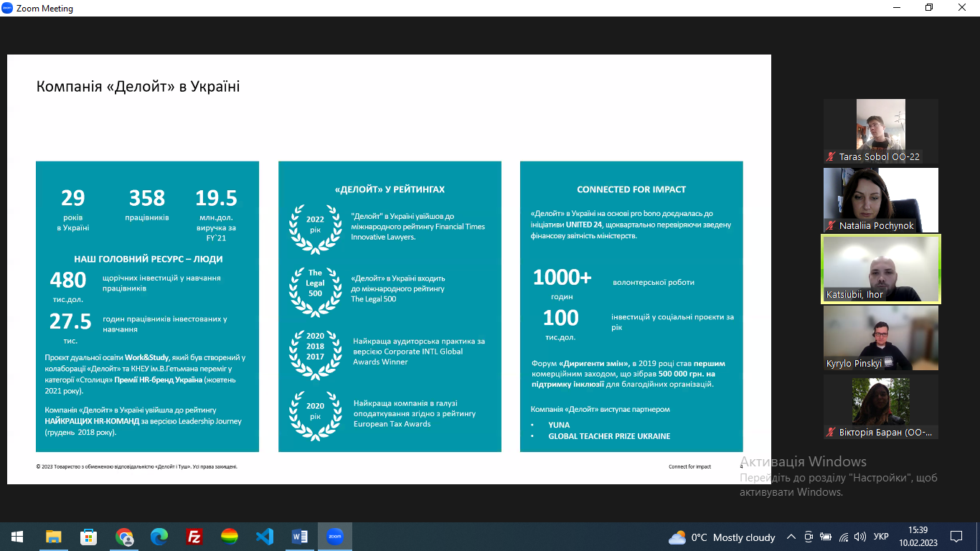Image resolution: width=980 pixels, height=551 pixels.
Task: Click the rainbow-colored app icon on the taskbar
Action: click(230, 537)
